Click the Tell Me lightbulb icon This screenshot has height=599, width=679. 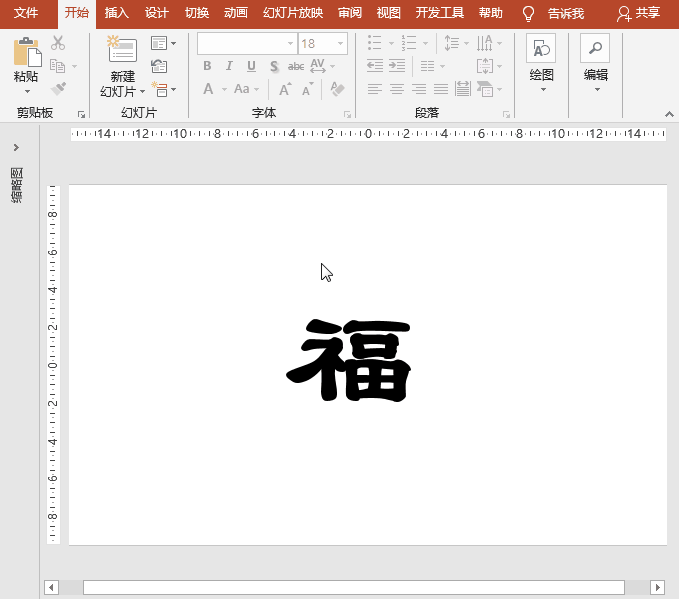click(x=528, y=14)
